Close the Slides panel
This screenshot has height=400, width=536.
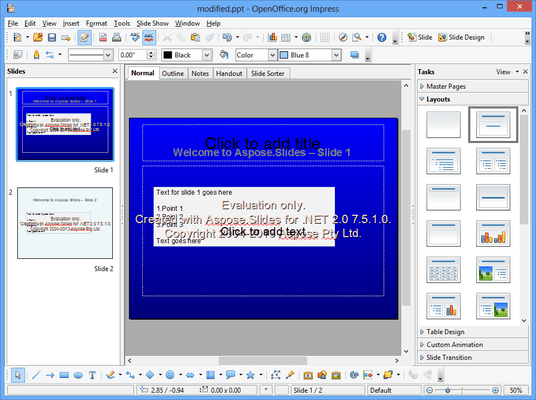point(115,71)
